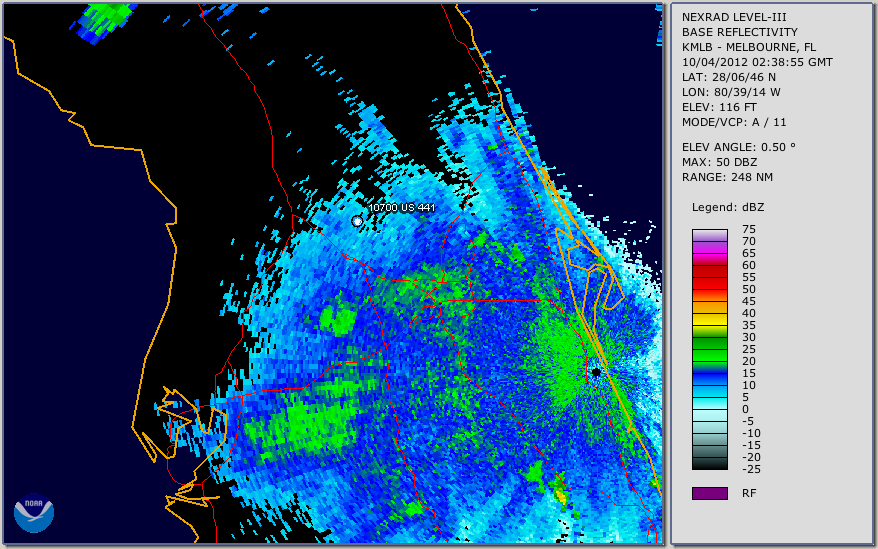878x549 pixels.
Task: Click 'KMLB - MELBOURNE, FL' station text
Action: [x=749, y=47]
